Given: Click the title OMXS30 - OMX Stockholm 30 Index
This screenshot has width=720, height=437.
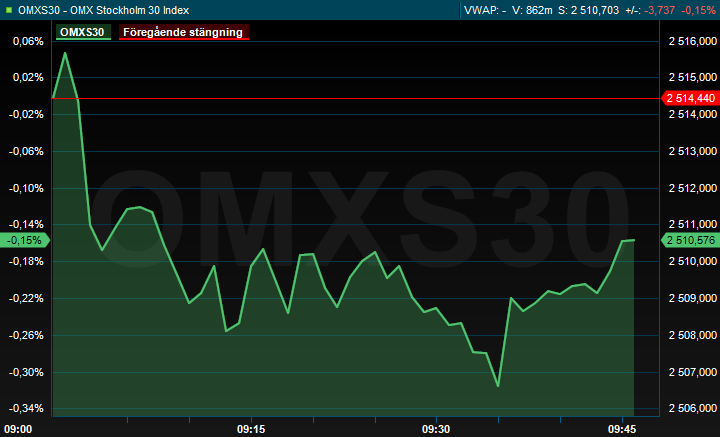Looking at the screenshot, I should (x=103, y=10).
